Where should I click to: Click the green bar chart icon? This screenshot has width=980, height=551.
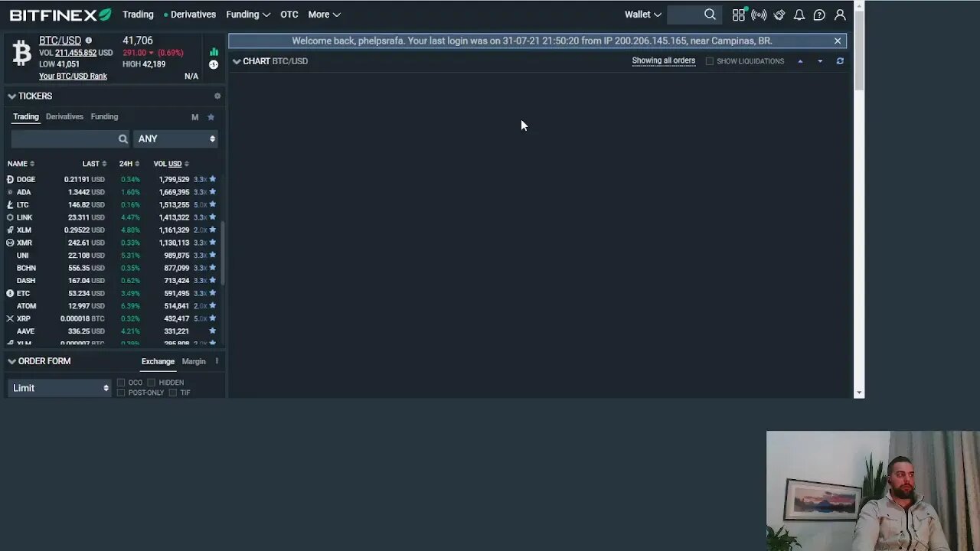pyautogui.click(x=214, y=52)
